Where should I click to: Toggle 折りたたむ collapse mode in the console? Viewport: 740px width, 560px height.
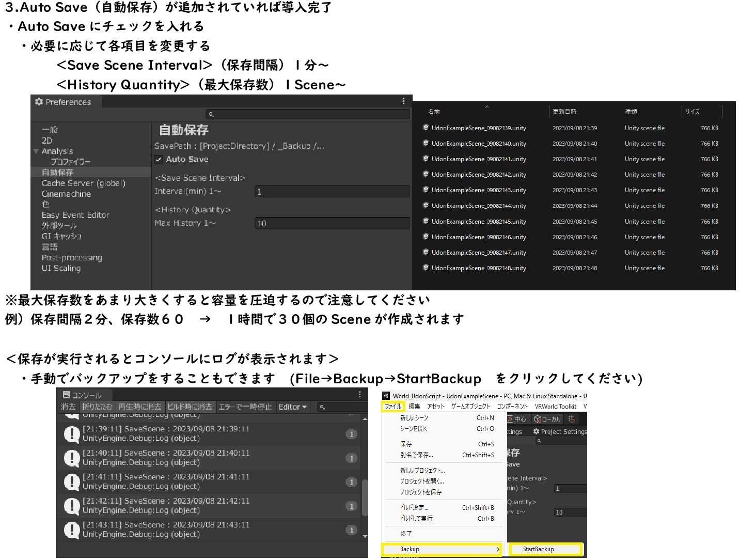96,407
